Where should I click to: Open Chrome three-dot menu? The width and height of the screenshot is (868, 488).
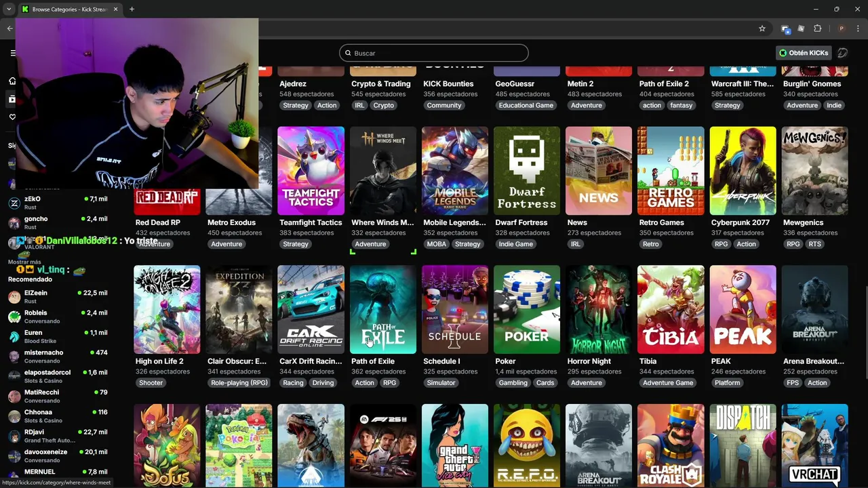[x=858, y=28]
